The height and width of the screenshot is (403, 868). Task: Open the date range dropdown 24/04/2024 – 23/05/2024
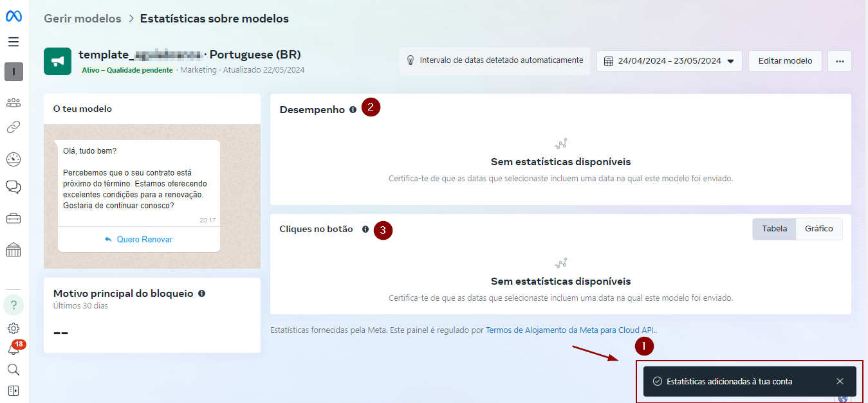[x=669, y=61]
